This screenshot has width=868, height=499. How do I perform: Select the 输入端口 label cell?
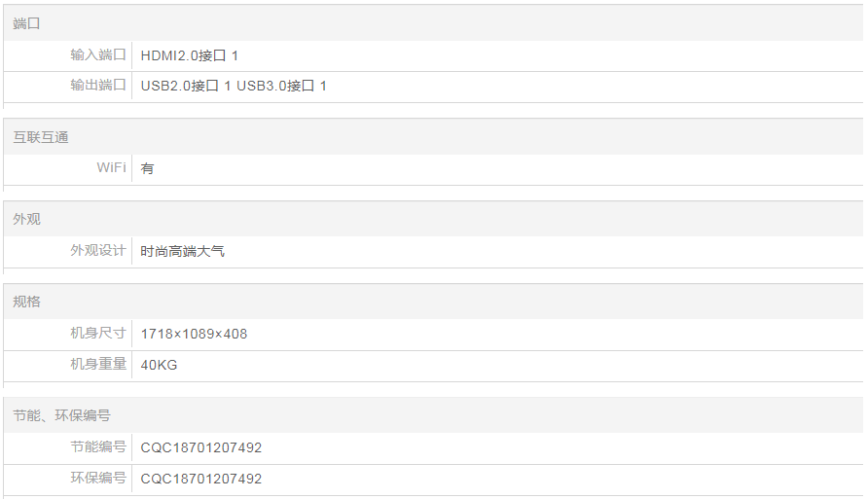pos(68,55)
